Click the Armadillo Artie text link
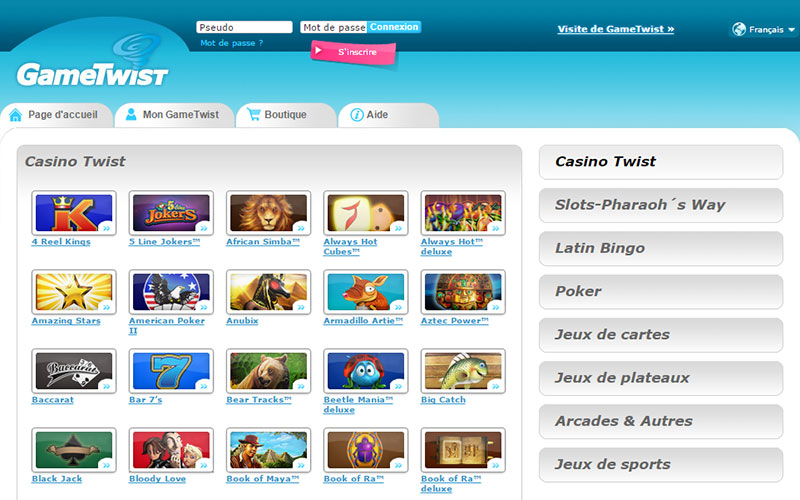This screenshot has width=800, height=500. click(363, 321)
